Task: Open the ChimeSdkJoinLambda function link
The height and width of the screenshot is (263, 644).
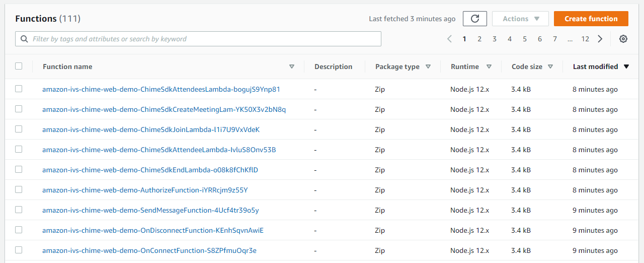Action: pos(151,129)
